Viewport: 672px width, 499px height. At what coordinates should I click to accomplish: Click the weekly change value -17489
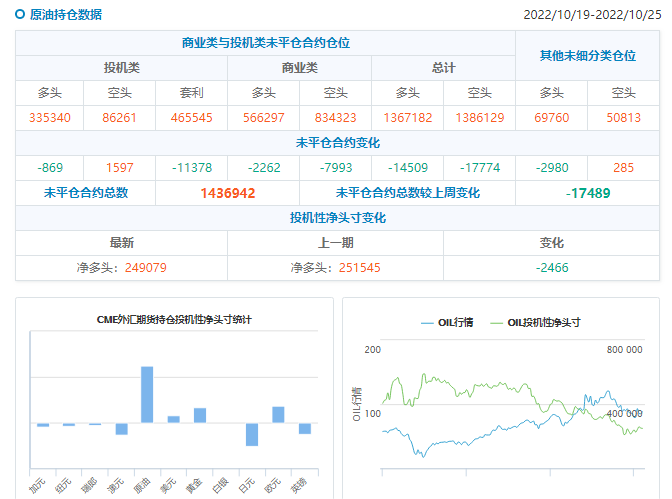pyautogui.click(x=587, y=192)
